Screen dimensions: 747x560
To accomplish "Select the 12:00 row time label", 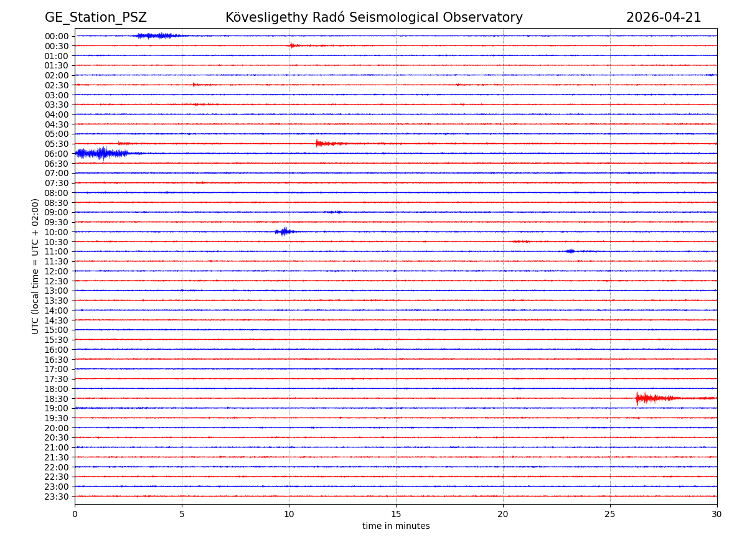I will (57, 271).
